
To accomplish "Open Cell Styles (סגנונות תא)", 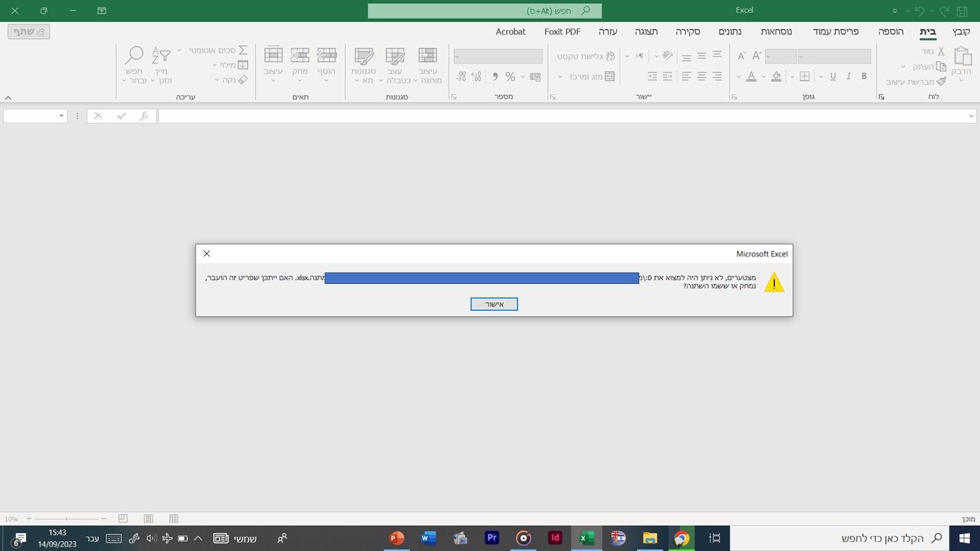I will coord(364,65).
